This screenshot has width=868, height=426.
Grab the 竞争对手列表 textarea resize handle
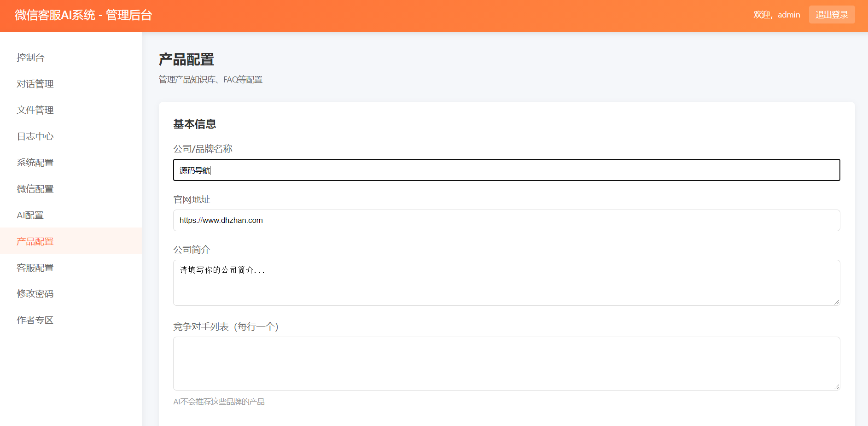point(836,386)
